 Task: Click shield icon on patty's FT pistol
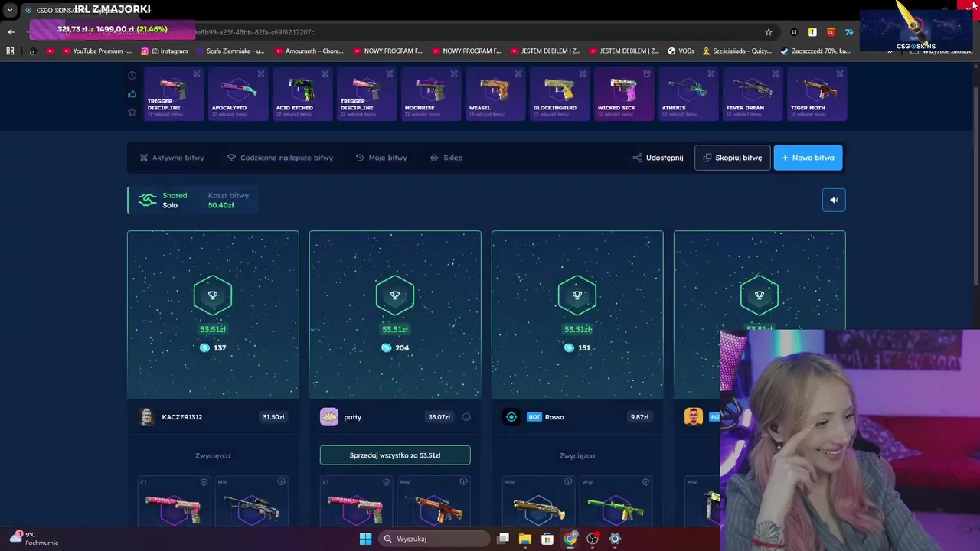pos(386,482)
